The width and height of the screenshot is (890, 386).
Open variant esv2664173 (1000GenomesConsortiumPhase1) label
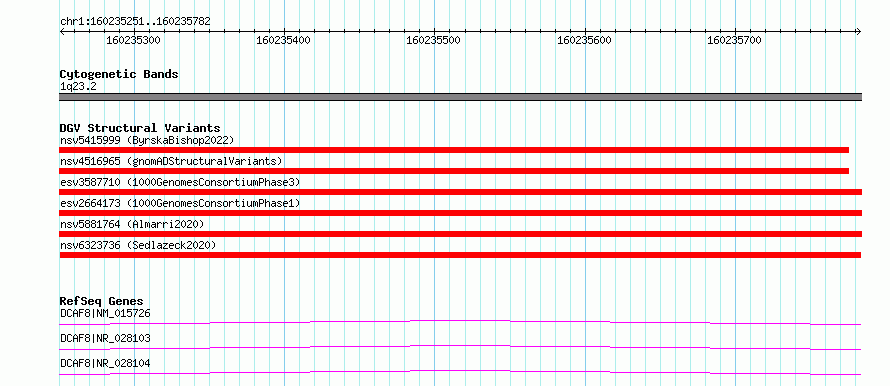pos(180,203)
